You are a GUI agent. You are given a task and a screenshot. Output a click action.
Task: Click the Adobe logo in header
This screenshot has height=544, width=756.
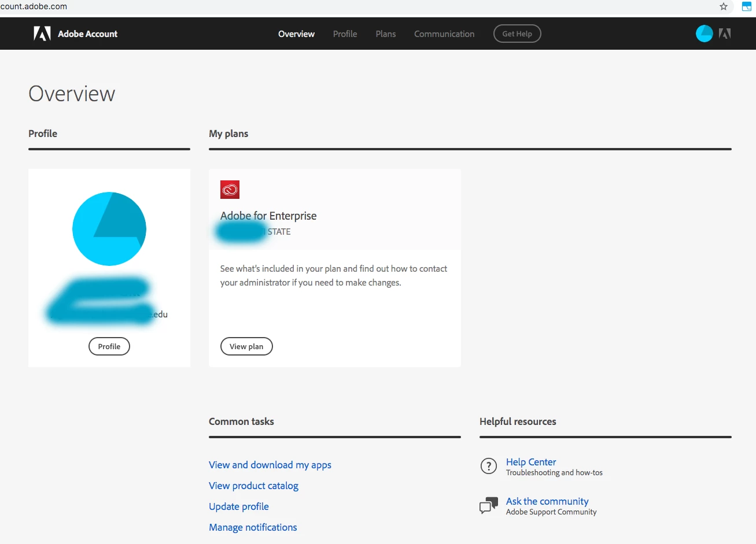pyautogui.click(x=42, y=34)
